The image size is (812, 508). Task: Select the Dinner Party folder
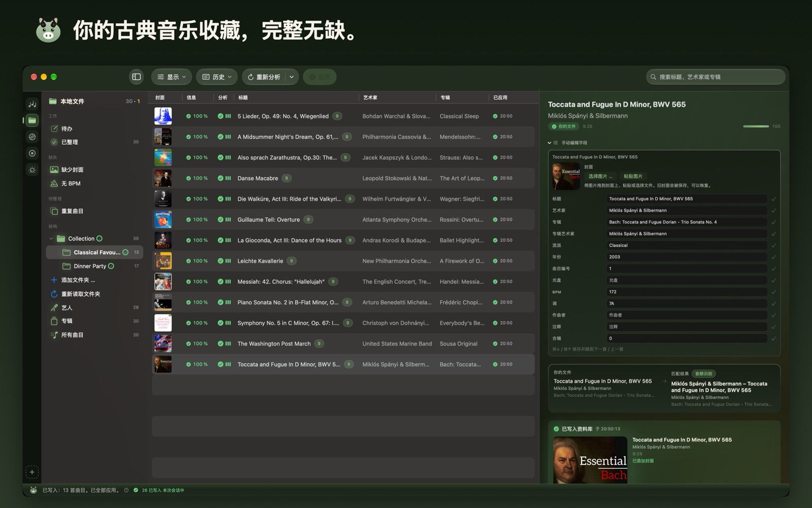[94, 266]
